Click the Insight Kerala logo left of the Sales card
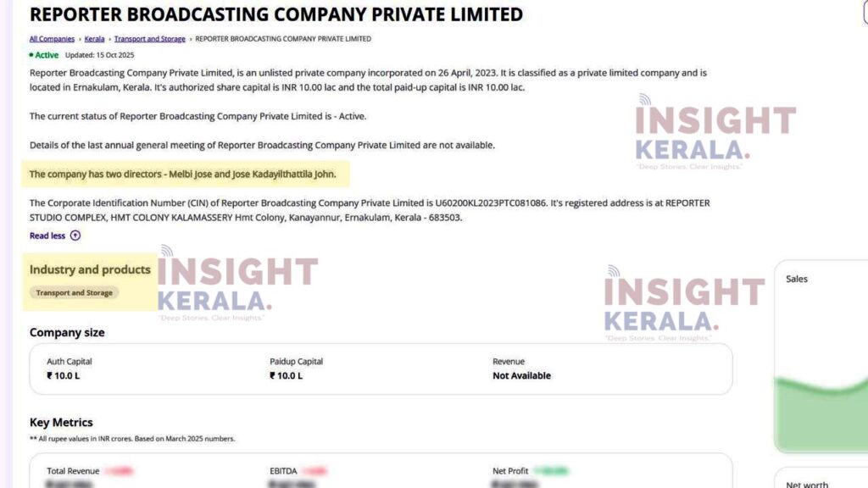This screenshot has width=868, height=488. [683, 302]
